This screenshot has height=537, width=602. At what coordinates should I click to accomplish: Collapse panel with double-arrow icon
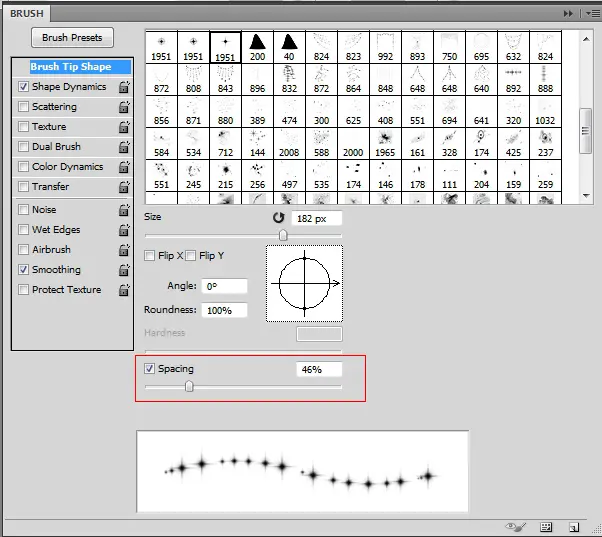[568, 14]
